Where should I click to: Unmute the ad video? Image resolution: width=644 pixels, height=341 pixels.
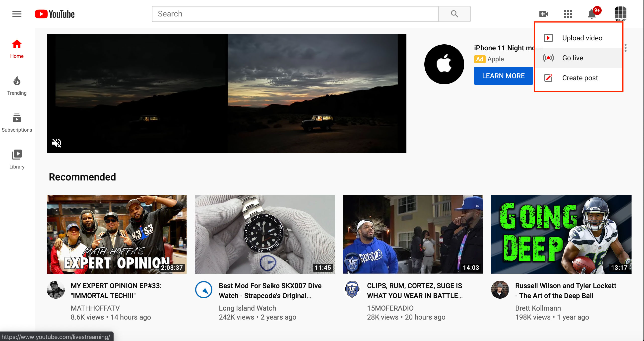57,143
